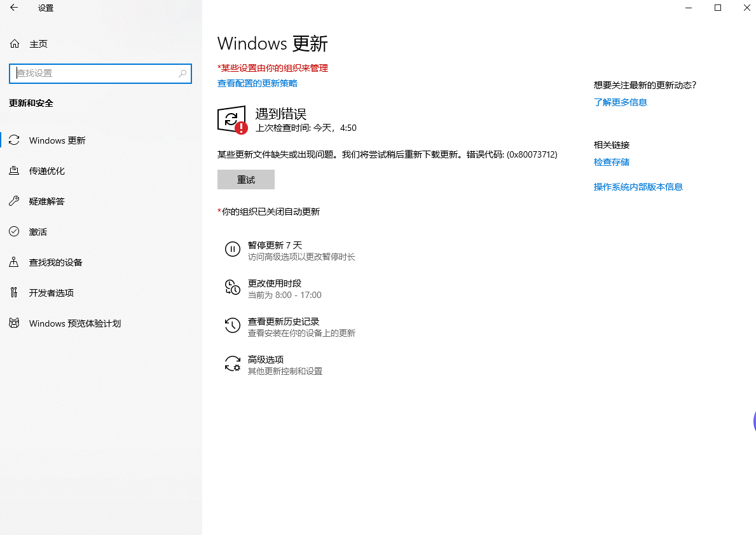Open Windows 更新 sidebar item
Viewport: 756px width, 535px height.
point(57,140)
